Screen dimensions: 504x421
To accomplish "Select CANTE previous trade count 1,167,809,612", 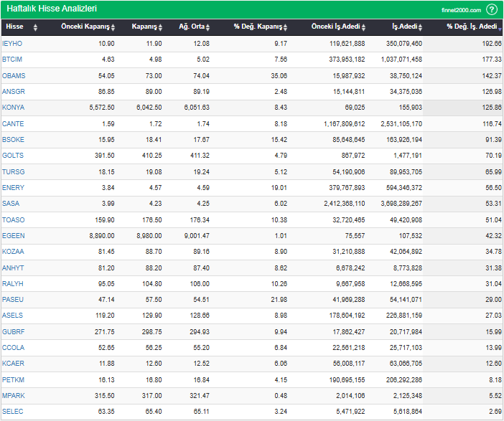I will point(344,123).
